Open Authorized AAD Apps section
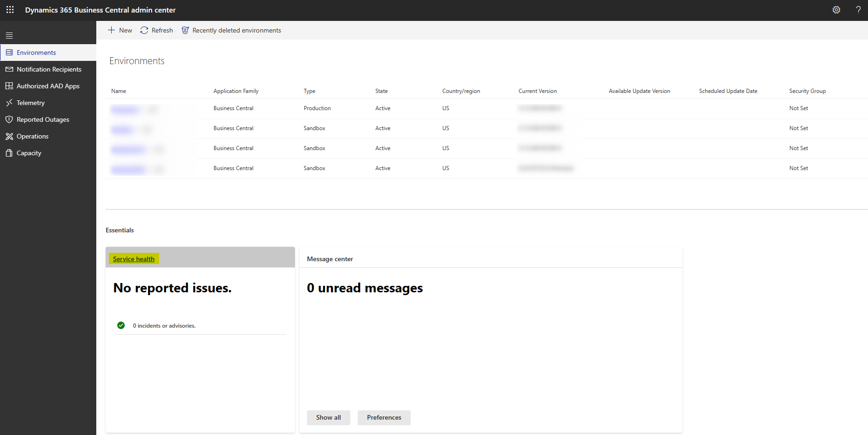The width and height of the screenshot is (868, 435). coord(48,86)
